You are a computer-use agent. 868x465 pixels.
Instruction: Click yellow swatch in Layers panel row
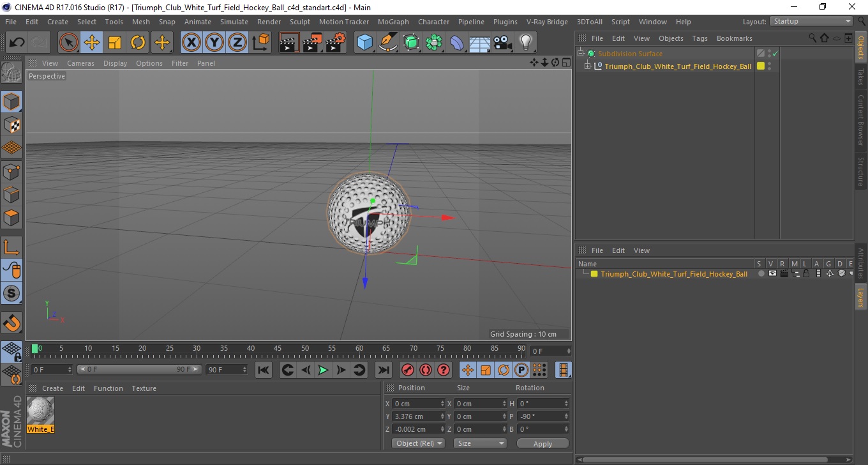(594, 274)
